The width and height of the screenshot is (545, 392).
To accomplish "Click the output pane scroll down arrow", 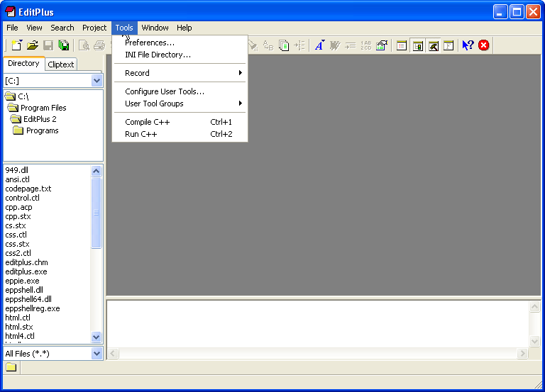I will [534, 341].
